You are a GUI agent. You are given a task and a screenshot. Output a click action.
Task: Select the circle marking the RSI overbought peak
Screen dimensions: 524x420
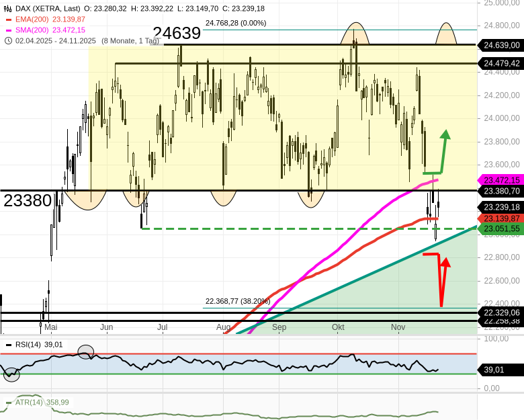pos(86,351)
